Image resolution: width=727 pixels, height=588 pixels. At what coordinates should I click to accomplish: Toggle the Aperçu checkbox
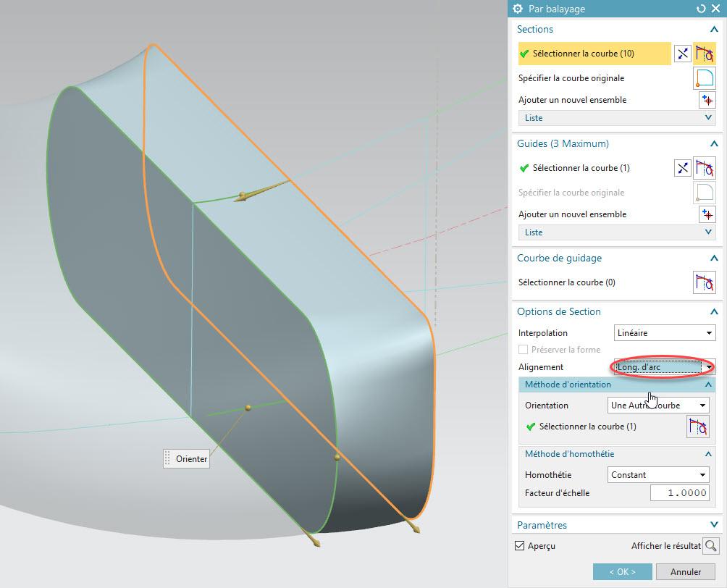(519, 546)
